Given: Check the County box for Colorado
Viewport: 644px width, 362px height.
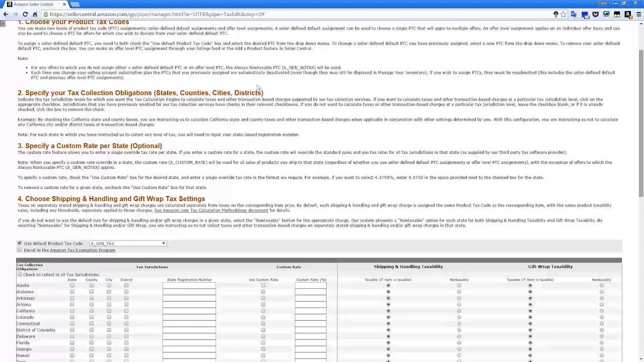Looking at the screenshot, I should [91, 317].
